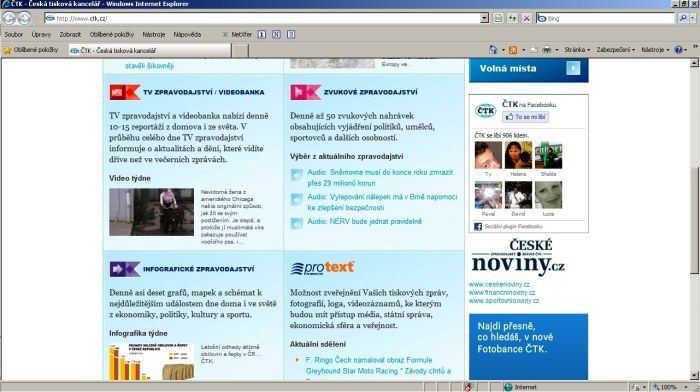Click the audio icon beside Sněmovna link

coord(296,175)
